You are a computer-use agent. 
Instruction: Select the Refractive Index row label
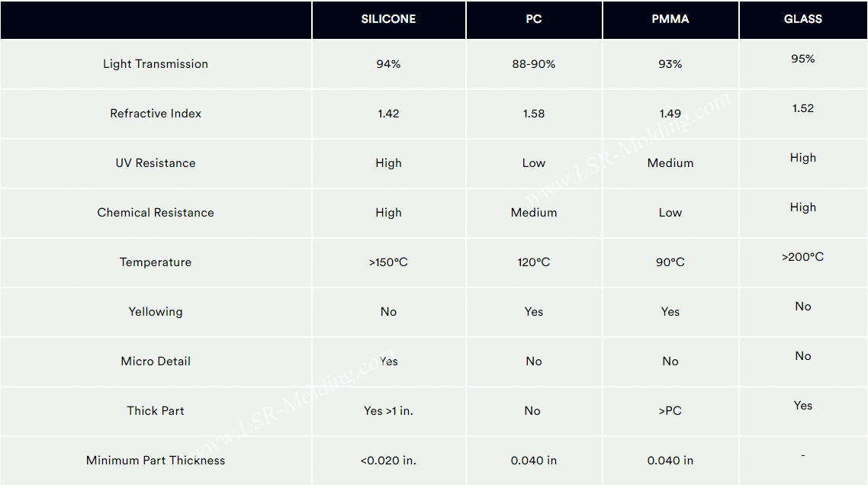[x=156, y=114]
